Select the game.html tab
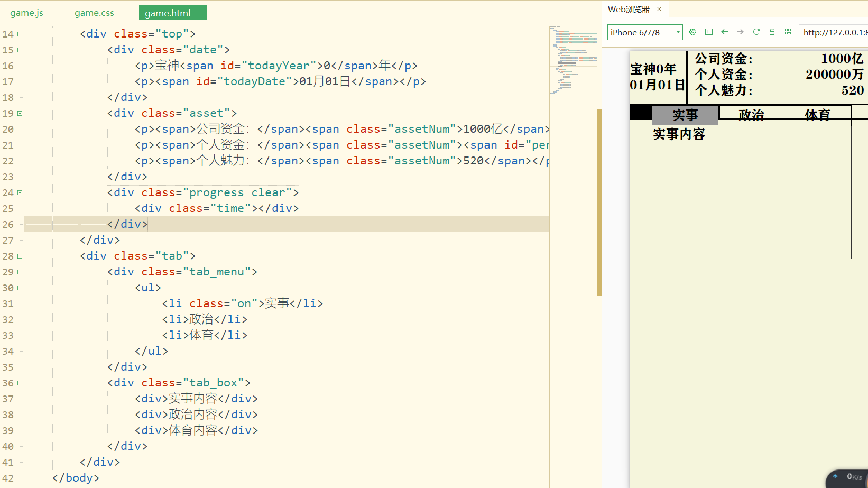 click(x=173, y=13)
